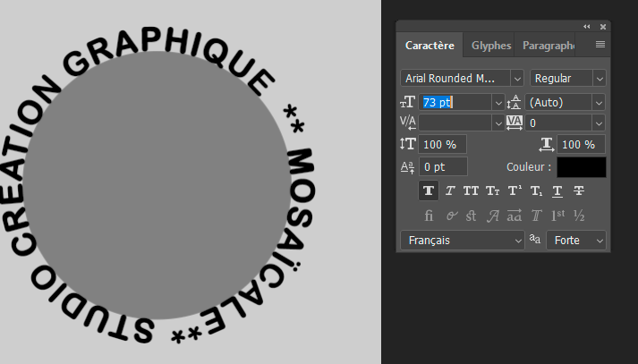Toggle Faux Bold text style
Image resolution: width=638 pixels, height=364 pixels.
[x=429, y=190]
